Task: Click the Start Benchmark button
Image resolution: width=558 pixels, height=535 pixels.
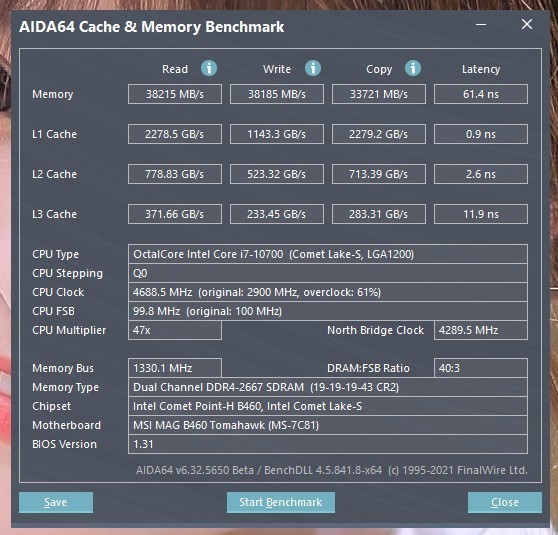Action: point(281,502)
